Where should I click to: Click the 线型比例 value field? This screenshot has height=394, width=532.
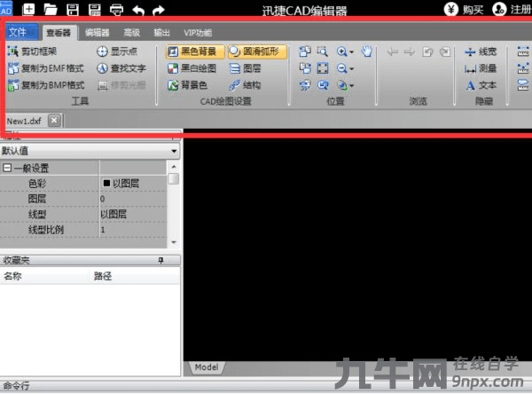point(133,230)
